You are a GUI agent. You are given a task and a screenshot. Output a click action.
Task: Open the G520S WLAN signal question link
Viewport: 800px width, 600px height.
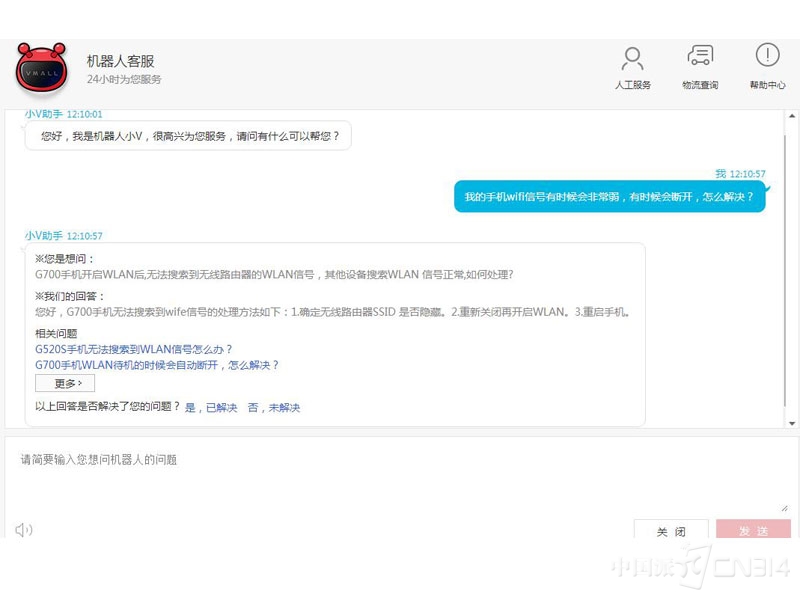pyautogui.click(x=135, y=348)
